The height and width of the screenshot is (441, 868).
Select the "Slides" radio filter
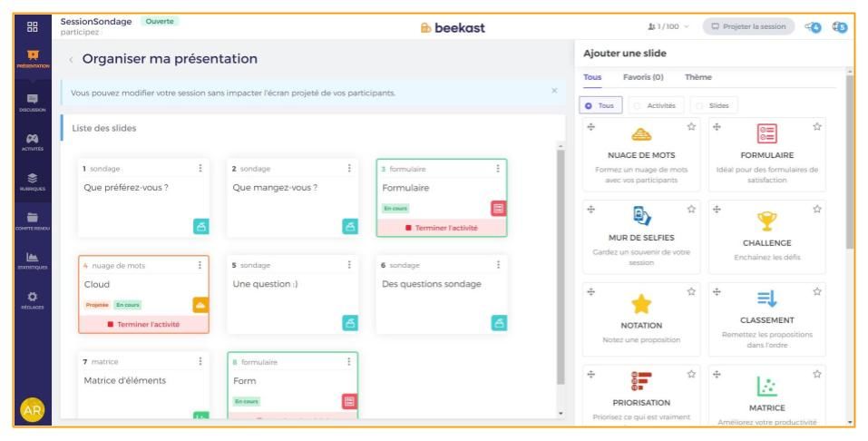[697, 105]
